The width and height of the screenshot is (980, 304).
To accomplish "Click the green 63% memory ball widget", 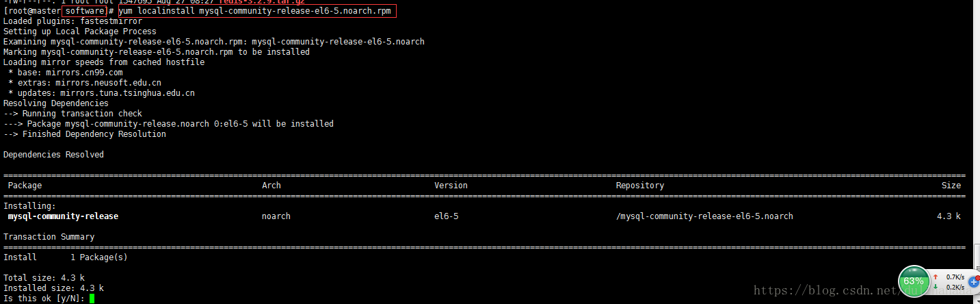I will [x=914, y=281].
